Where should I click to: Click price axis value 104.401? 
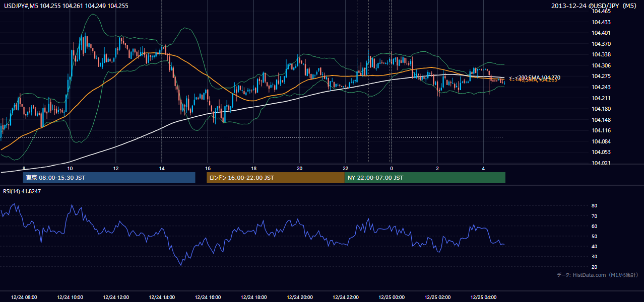tap(601, 33)
